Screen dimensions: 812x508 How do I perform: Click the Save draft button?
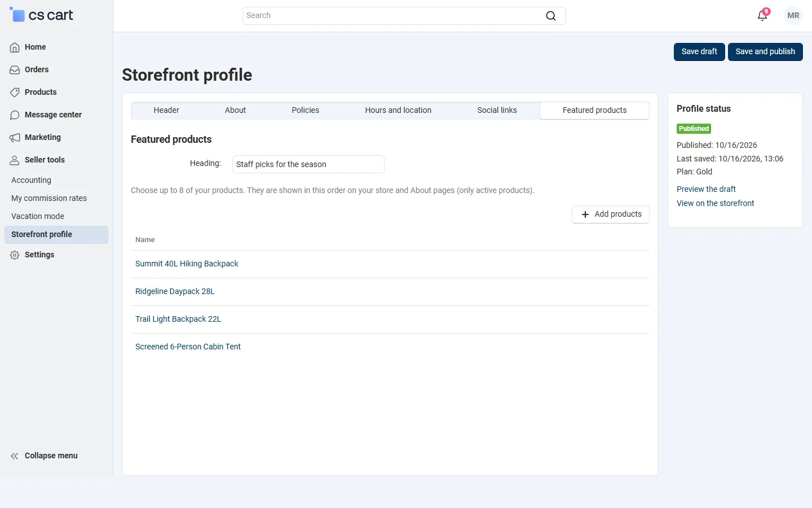pos(699,51)
